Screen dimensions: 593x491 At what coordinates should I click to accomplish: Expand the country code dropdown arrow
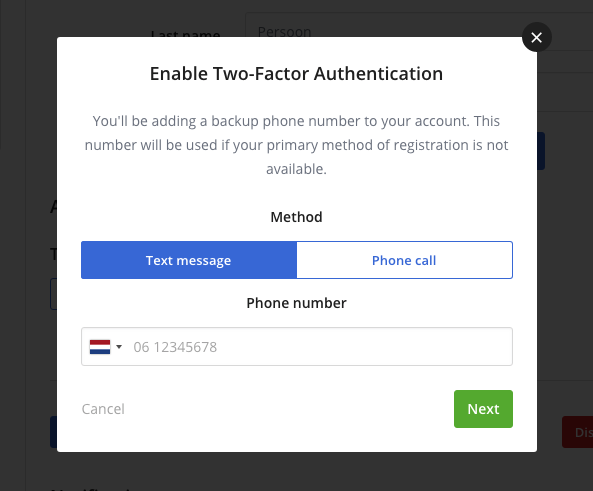point(119,347)
